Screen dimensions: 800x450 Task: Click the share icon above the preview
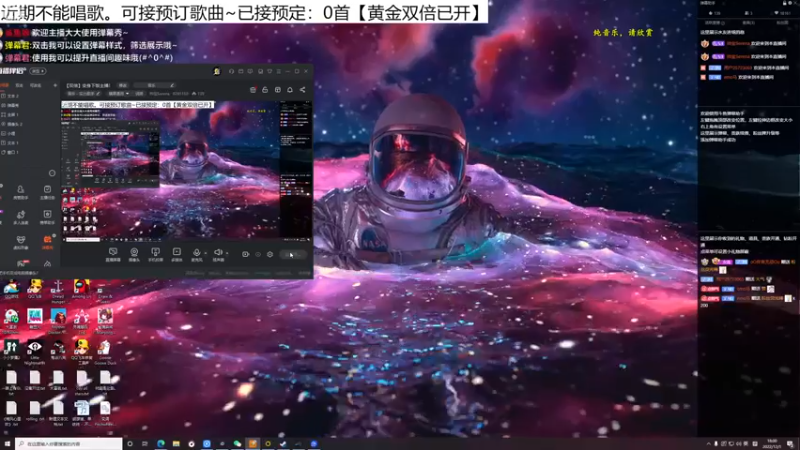[303, 90]
